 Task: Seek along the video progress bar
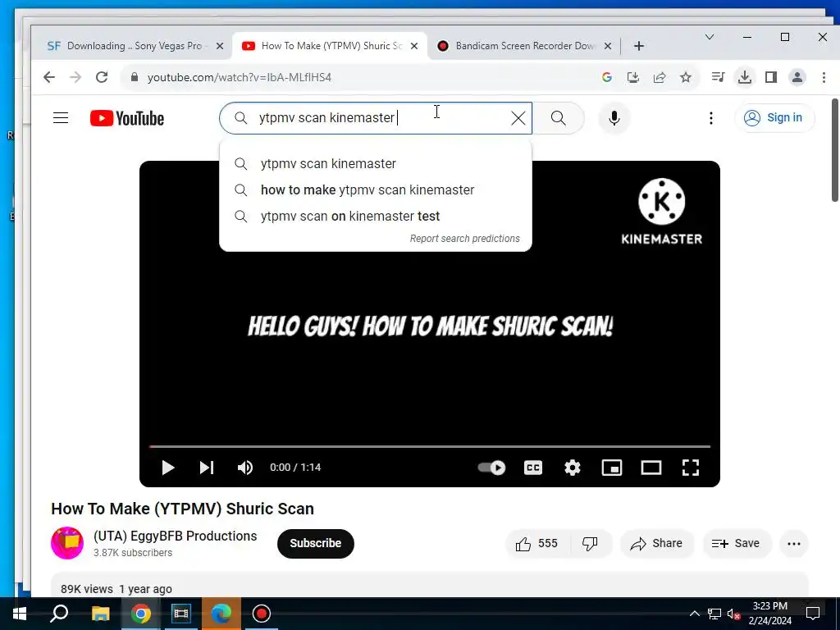(430, 446)
